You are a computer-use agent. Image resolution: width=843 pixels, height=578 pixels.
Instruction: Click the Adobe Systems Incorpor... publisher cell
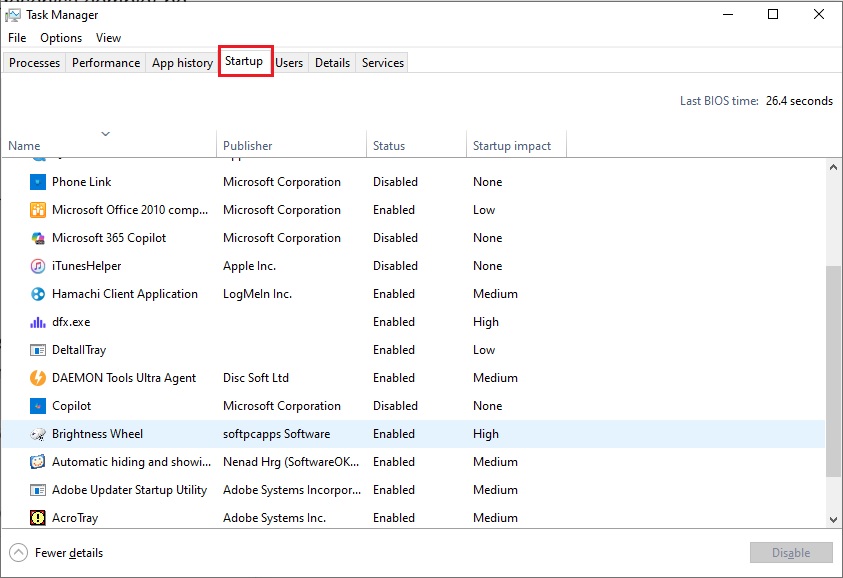pos(292,490)
